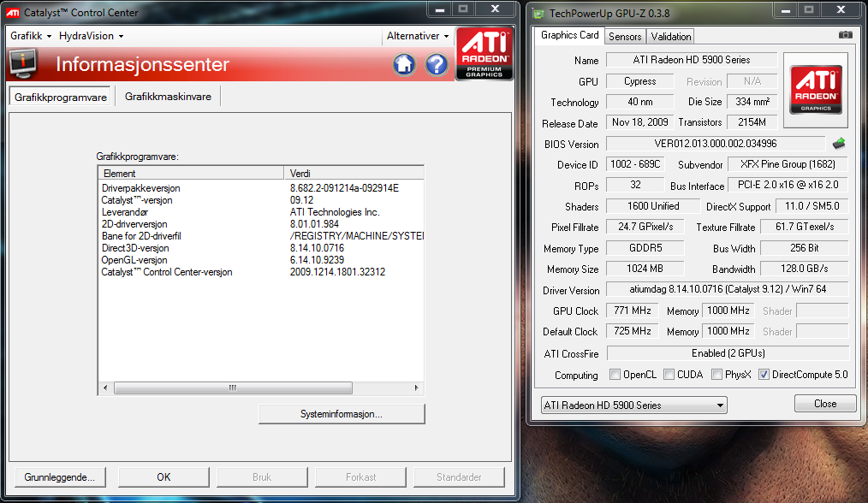Screen dimensions: 868x503
Task: Switch to the Grafikkprogramvare tab
Action: (x=60, y=97)
